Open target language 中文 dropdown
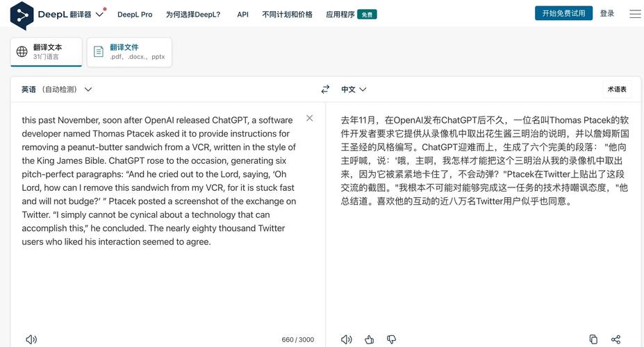The width and height of the screenshot is (644, 347). pos(354,90)
